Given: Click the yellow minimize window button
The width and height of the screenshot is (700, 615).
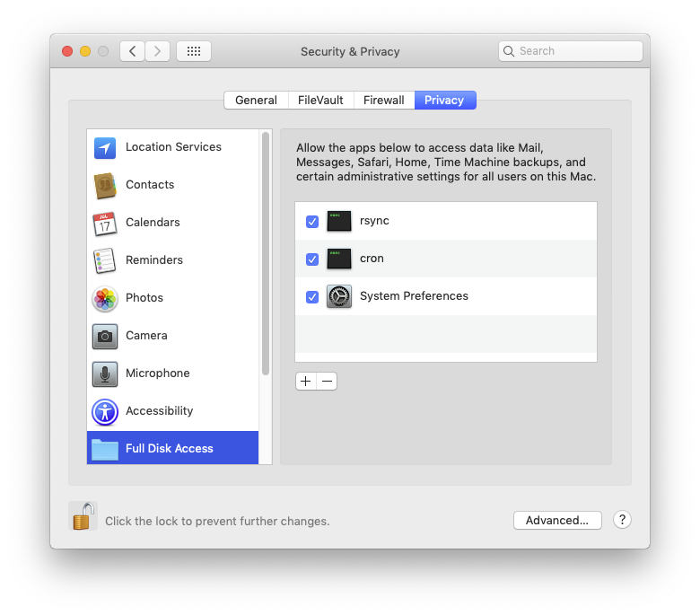Looking at the screenshot, I should (85, 51).
